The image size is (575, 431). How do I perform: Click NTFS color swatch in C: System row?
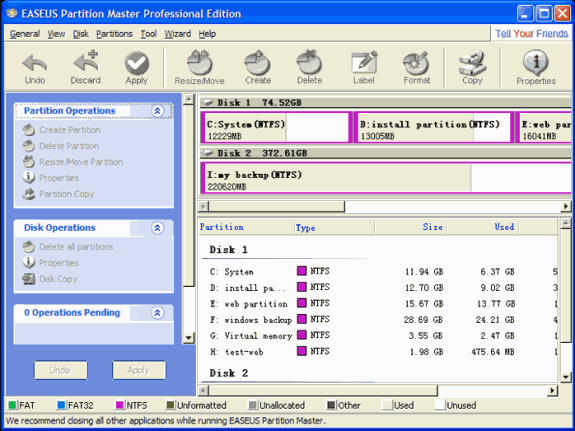click(302, 271)
